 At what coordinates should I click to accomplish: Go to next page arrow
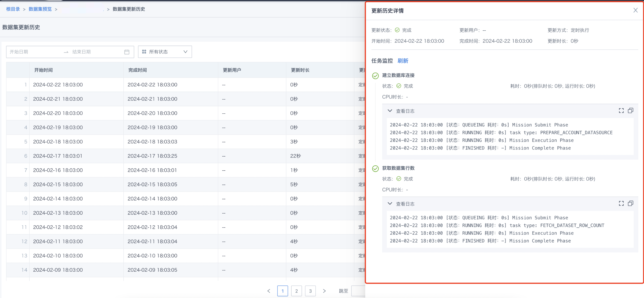(x=324, y=291)
